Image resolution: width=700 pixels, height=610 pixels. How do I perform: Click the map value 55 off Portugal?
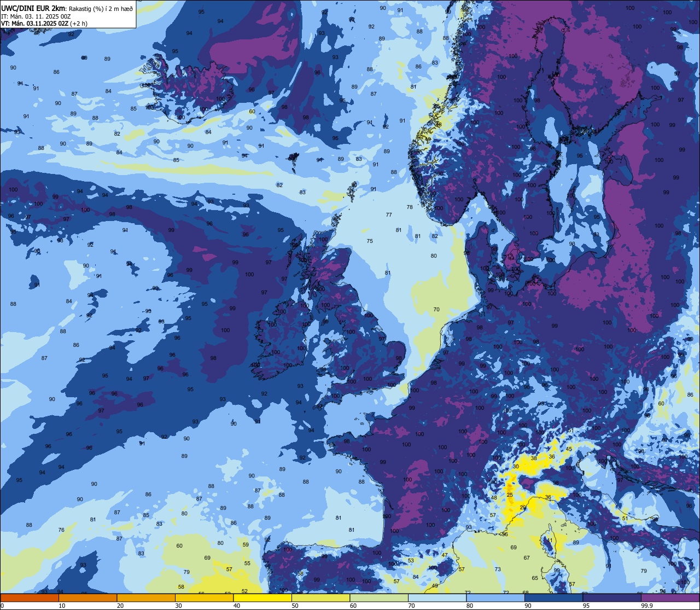pyautogui.click(x=247, y=563)
